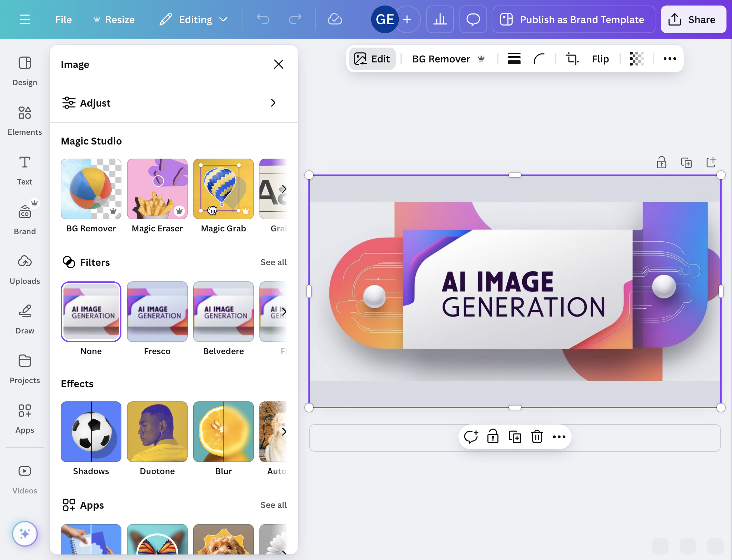Open the Editing mode dropdown
This screenshot has height=560, width=732.
pos(194,19)
